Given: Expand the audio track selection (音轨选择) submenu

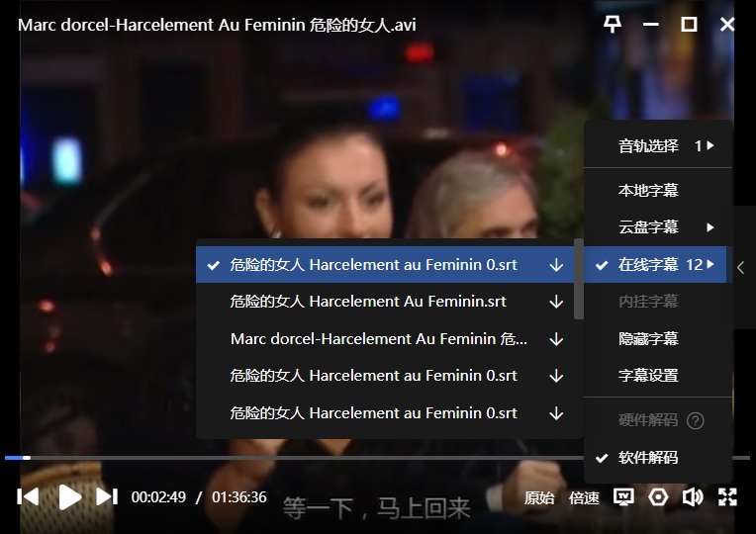Looking at the screenshot, I should [x=658, y=146].
